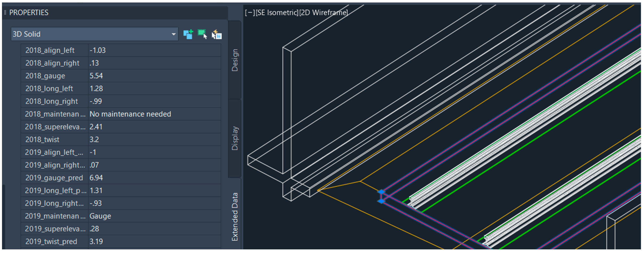Screen dimensions: 644x253
Task: Click the lower blue grip on the selected solid
Action: (x=381, y=201)
